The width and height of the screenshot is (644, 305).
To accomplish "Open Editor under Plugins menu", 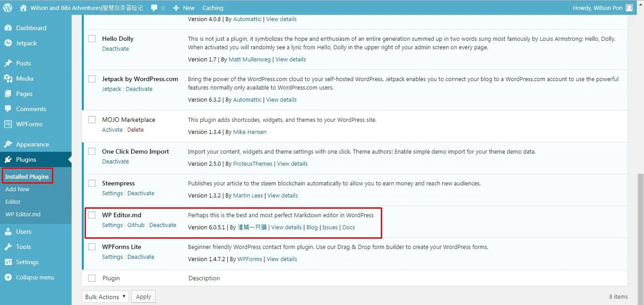I will [x=13, y=201].
